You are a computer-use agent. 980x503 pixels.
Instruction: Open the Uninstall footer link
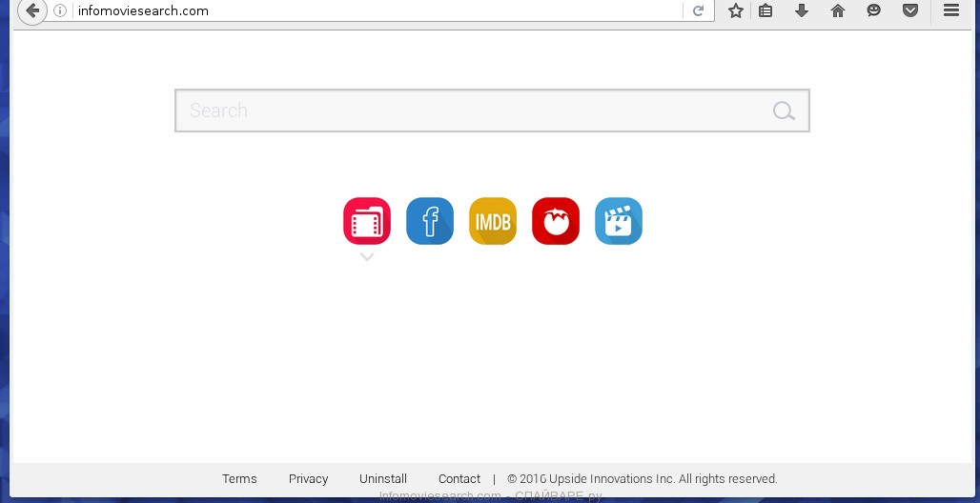tap(383, 479)
